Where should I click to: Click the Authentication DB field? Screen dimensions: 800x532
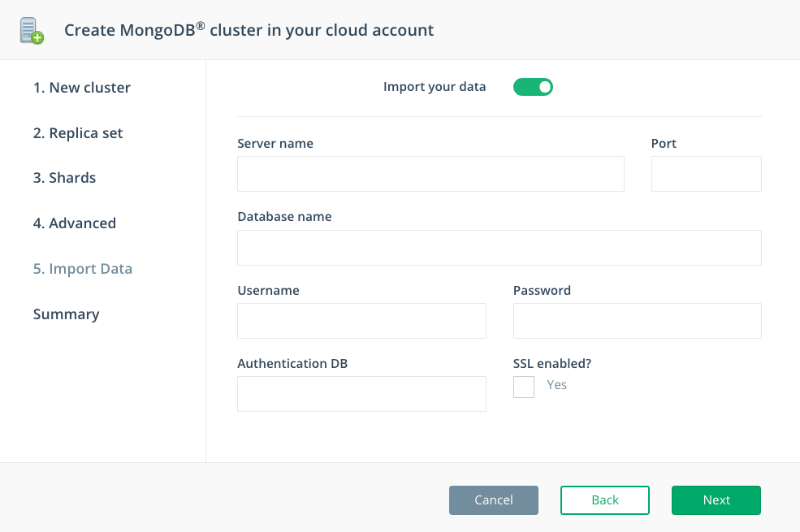point(361,394)
